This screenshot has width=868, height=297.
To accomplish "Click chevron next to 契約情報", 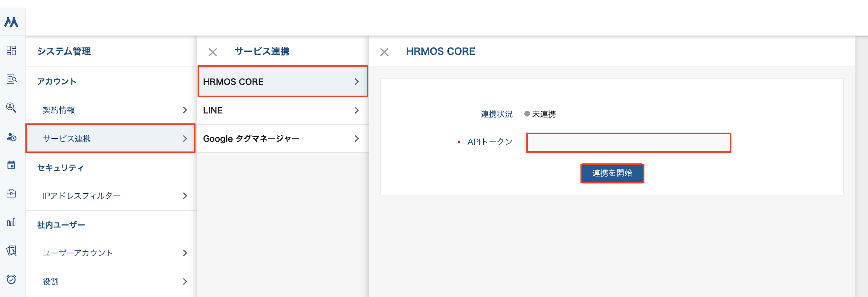I will pos(185,110).
